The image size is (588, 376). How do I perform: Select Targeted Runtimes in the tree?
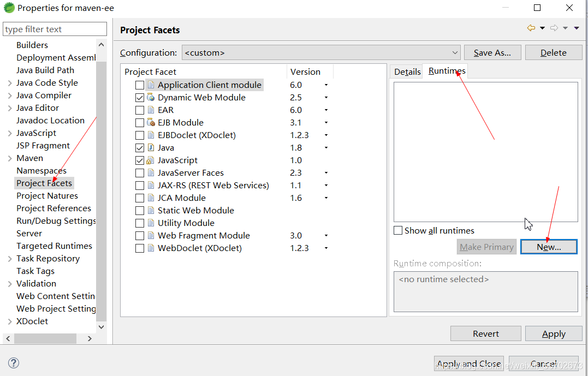tap(54, 246)
